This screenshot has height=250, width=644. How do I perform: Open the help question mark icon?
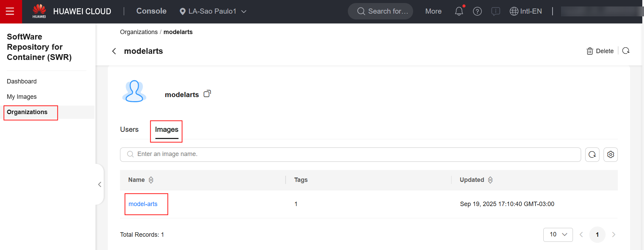click(477, 11)
